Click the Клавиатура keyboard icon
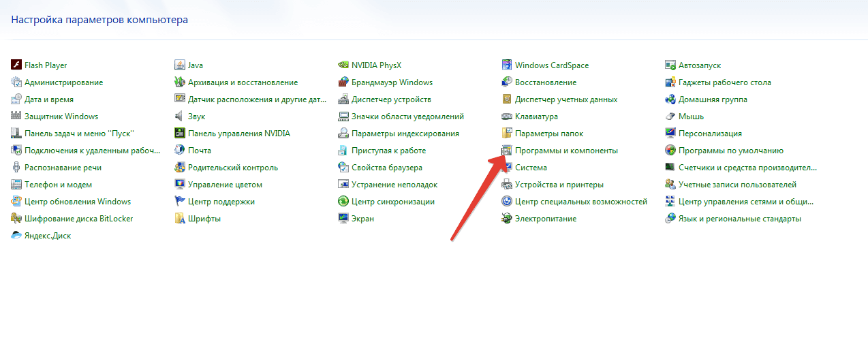868x342 pixels. (x=507, y=116)
